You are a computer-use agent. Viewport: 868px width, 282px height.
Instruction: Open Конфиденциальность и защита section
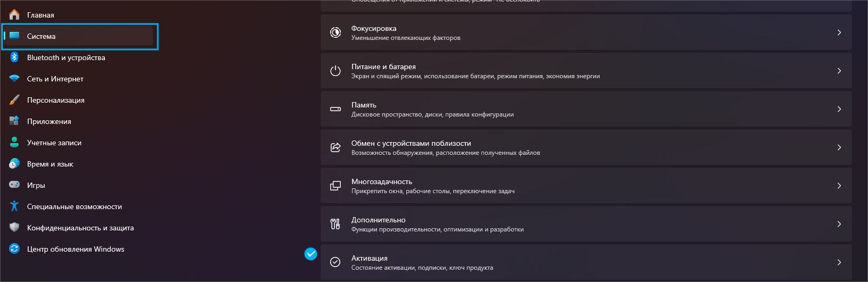click(80, 228)
